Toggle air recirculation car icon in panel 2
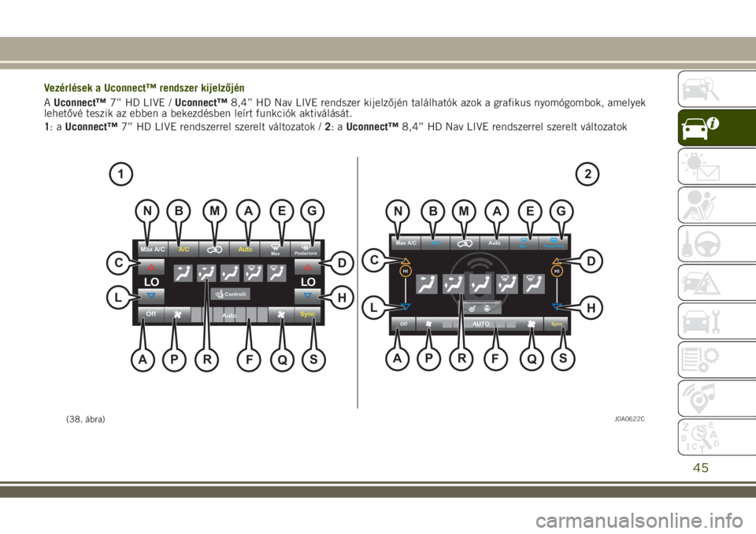The image size is (756, 534). [x=465, y=243]
